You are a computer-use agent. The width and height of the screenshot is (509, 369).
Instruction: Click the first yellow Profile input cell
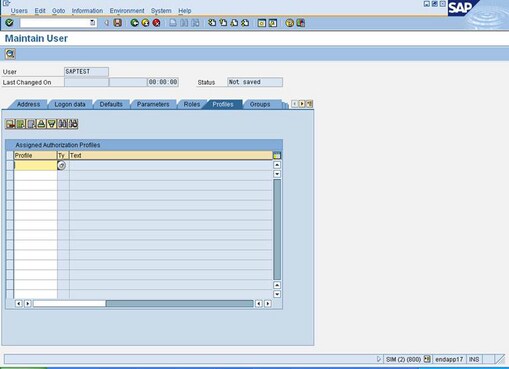pyautogui.click(x=35, y=165)
